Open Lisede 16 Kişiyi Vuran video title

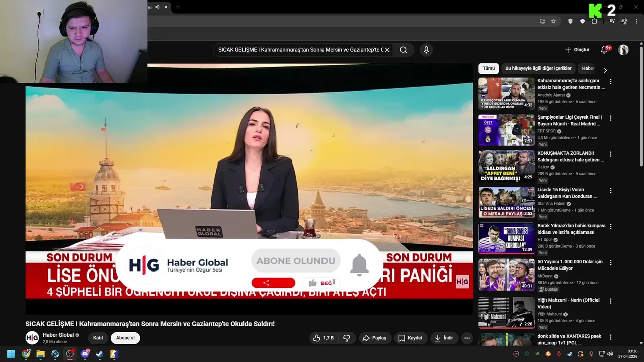(x=567, y=193)
